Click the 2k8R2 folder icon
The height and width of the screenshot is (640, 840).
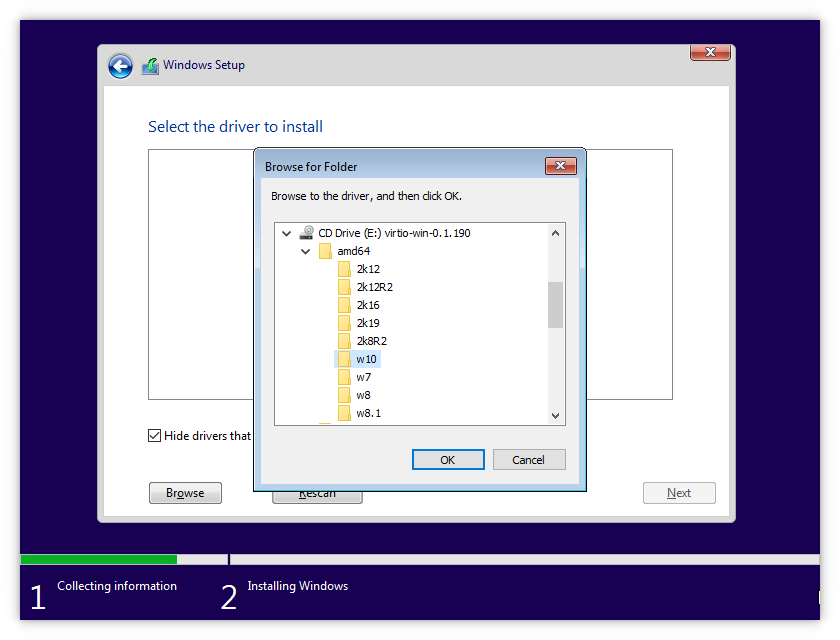pos(344,341)
